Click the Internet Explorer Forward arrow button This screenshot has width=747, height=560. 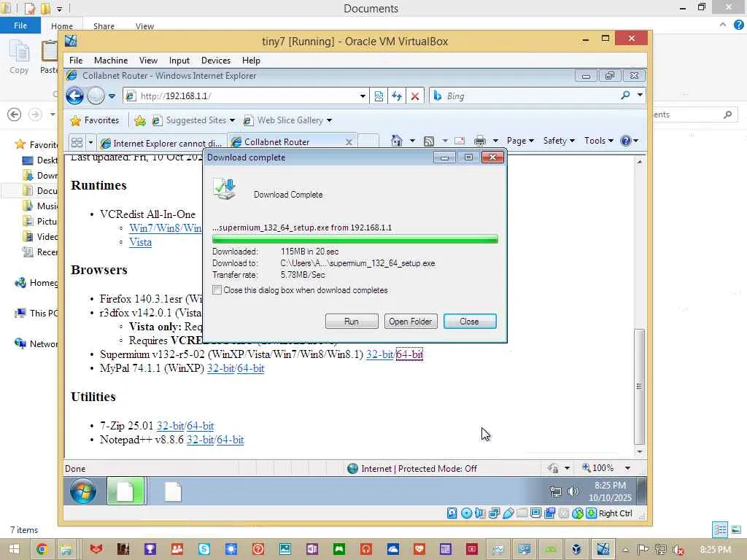click(x=96, y=96)
